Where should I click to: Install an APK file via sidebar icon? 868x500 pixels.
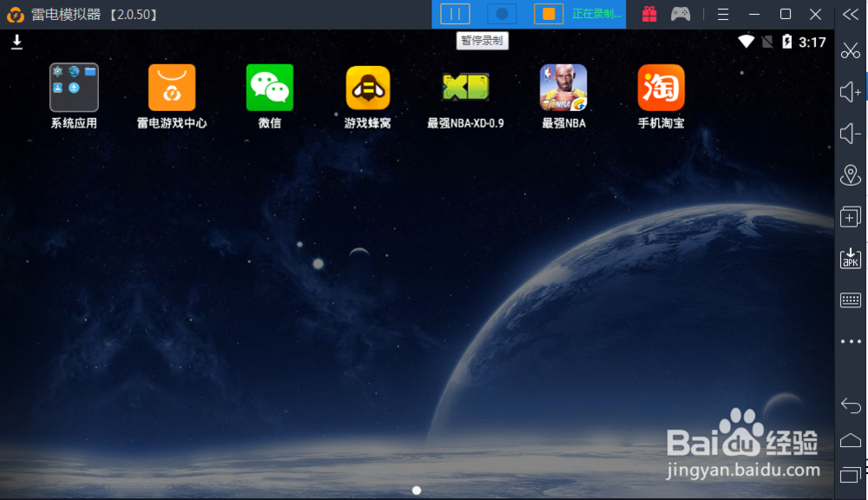point(851,258)
